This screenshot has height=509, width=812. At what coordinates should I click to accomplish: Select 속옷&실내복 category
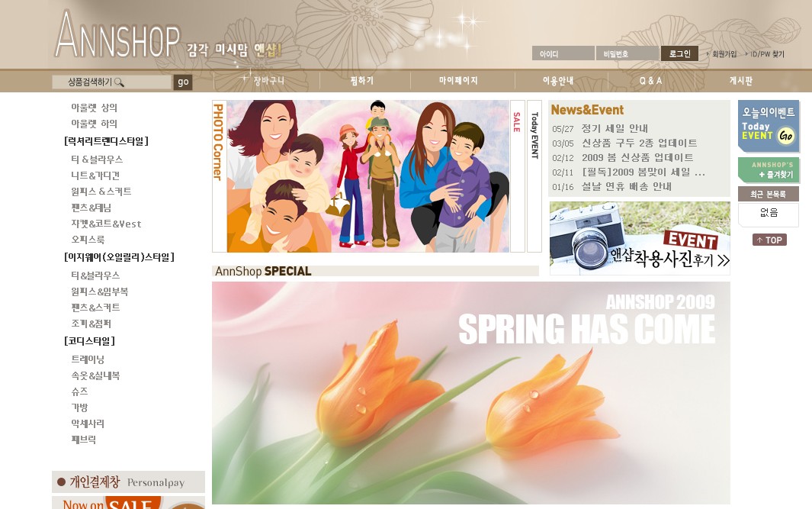tap(95, 375)
